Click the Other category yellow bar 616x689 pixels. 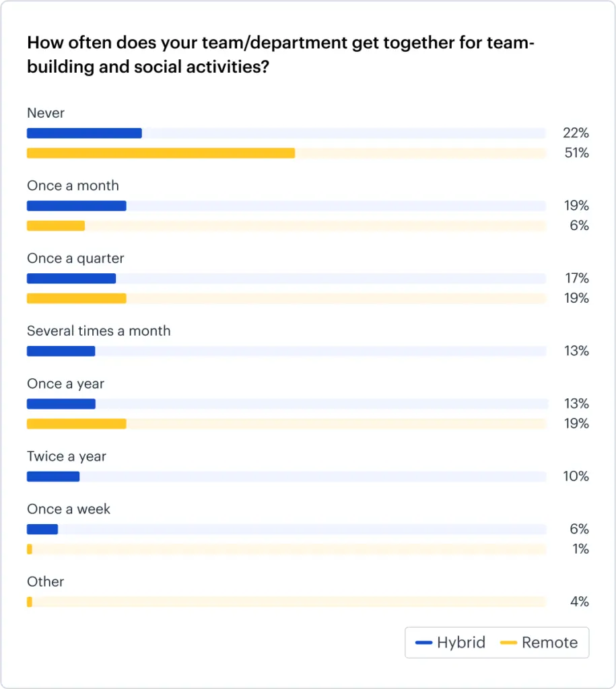[30, 602]
